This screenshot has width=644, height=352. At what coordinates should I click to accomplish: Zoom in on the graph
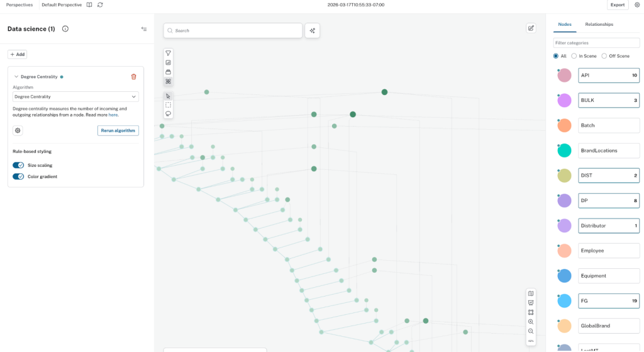tap(531, 322)
